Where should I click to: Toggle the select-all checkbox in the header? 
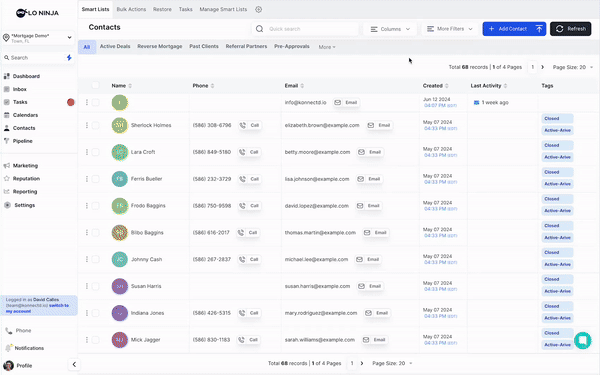95,85
